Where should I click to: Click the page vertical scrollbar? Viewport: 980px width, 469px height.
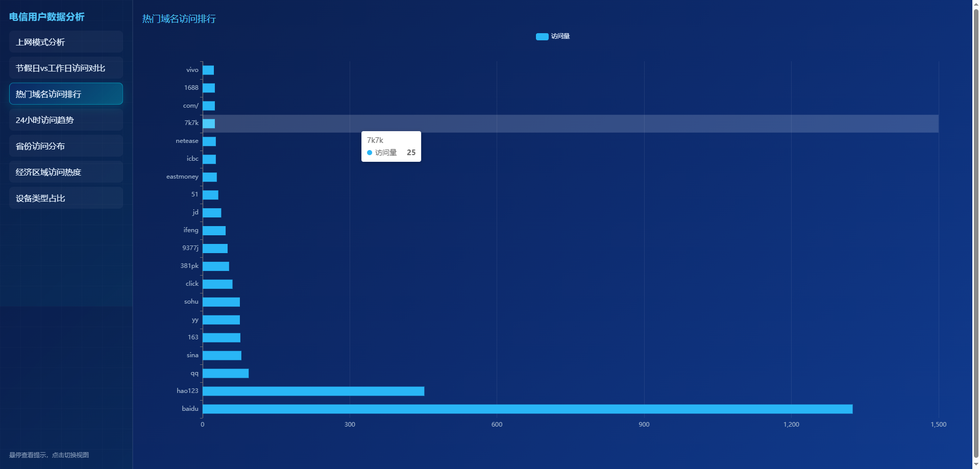click(x=976, y=230)
